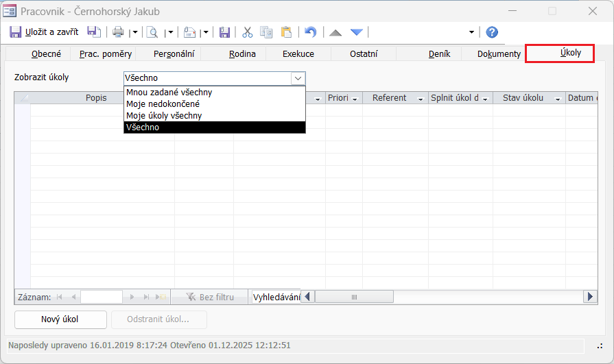Click the Nový úkol button
This screenshot has width=614, height=364.
(x=60, y=319)
